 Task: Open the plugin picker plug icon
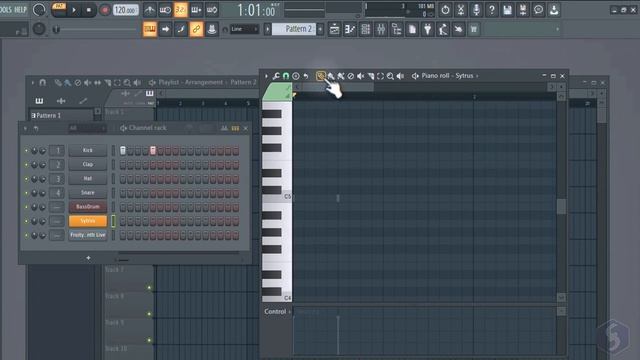click(427, 29)
